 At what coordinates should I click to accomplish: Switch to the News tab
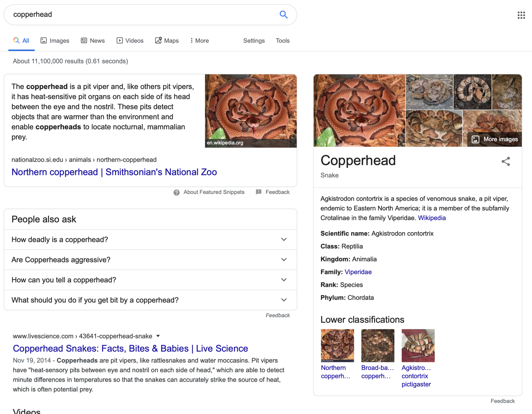(x=93, y=41)
